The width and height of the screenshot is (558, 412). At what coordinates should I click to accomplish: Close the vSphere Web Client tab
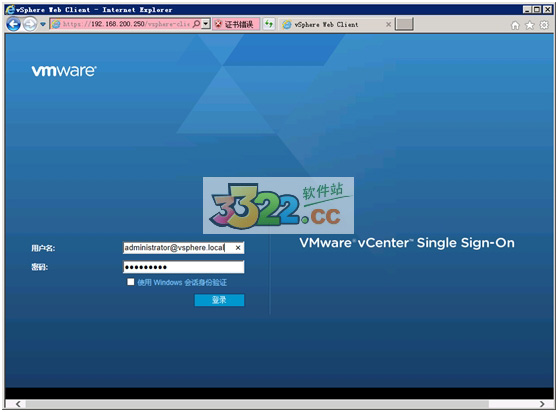(x=389, y=25)
